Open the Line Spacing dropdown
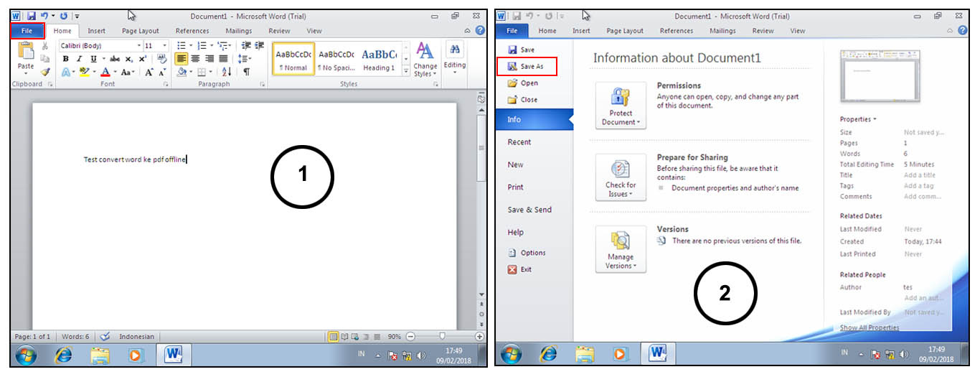Viewport: 980px width, 377px height. [x=244, y=59]
